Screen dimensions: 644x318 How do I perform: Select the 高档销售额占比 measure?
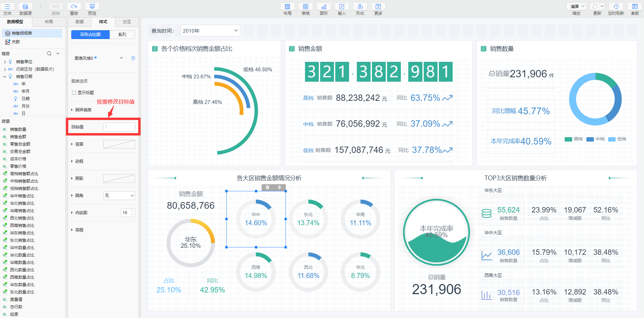pyautogui.click(x=24, y=174)
